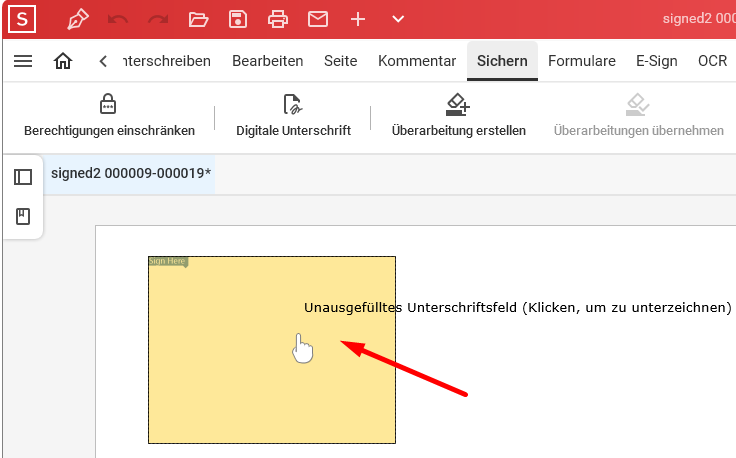Screen dimensions: 736x458
Task: Click the Berechtigungen einschränken padlock icon
Action: (x=108, y=104)
